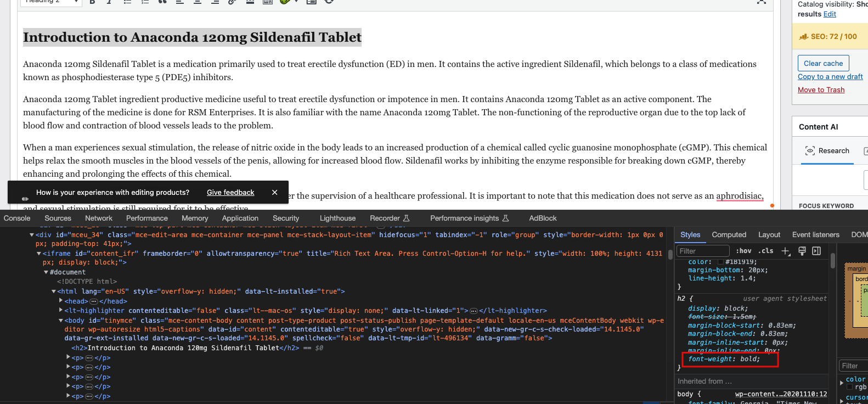
Task: Select the h2 element row in DOM tree
Action: pos(185,348)
